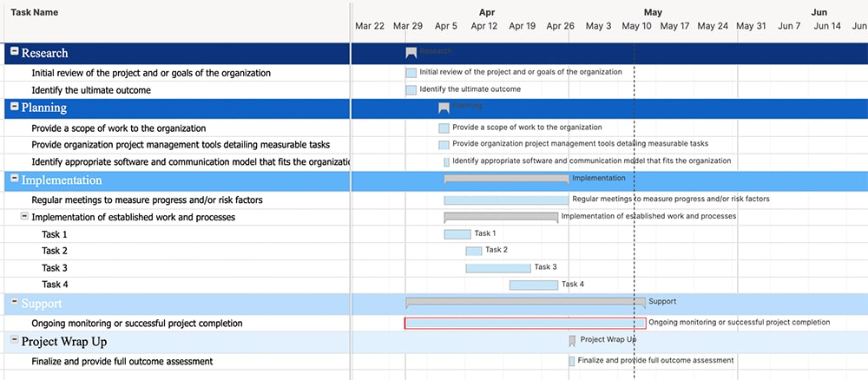Collapse the Support group

tap(15, 302)
